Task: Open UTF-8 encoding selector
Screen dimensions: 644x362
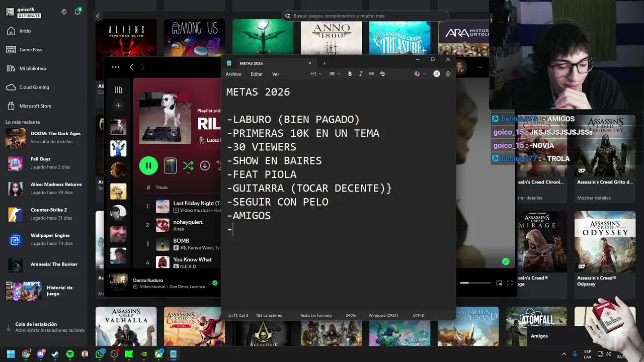Action: tap(418, 315)
